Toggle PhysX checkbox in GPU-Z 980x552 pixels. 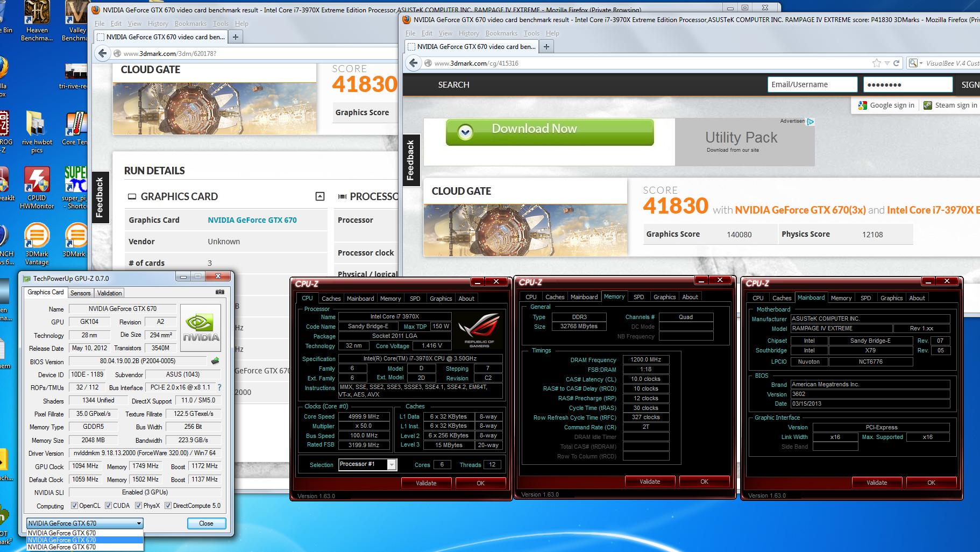point(138,506)
